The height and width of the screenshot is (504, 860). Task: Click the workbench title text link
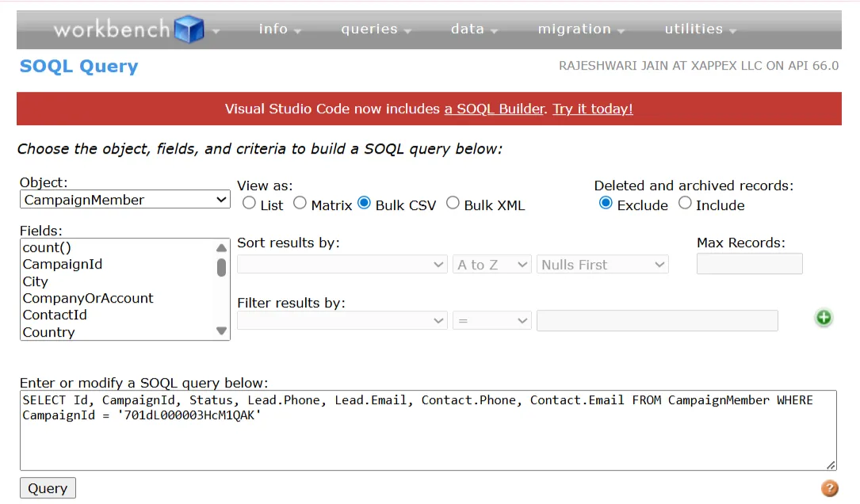[112, 29]
